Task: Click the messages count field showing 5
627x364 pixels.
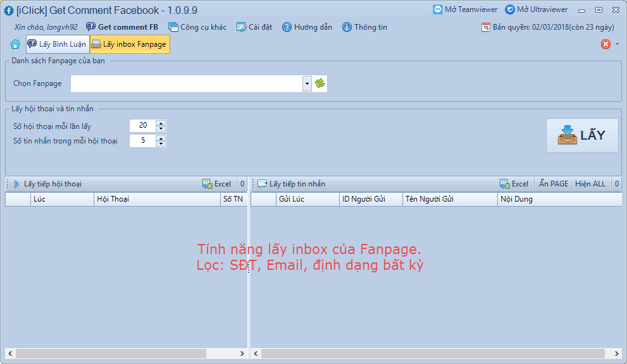Action: pos(143,141)
